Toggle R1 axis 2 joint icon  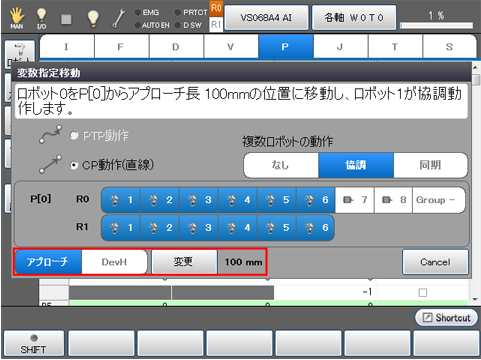click(x=160, y=228)
